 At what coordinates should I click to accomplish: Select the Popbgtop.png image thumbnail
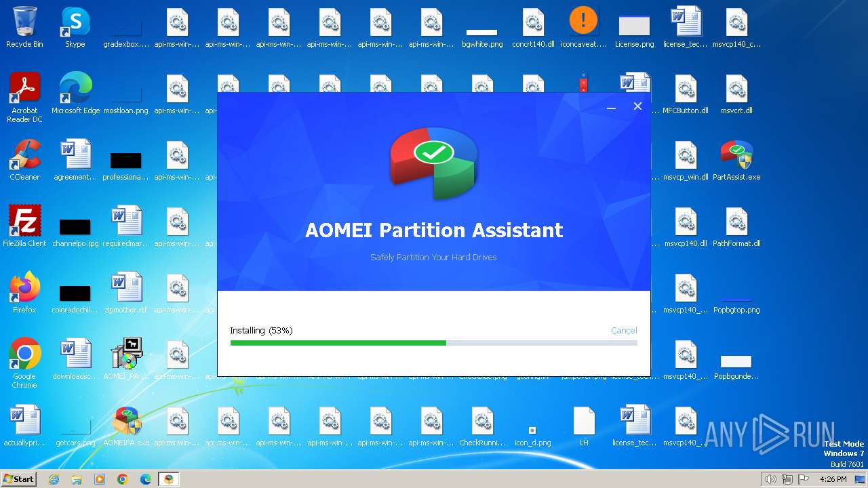736,304
